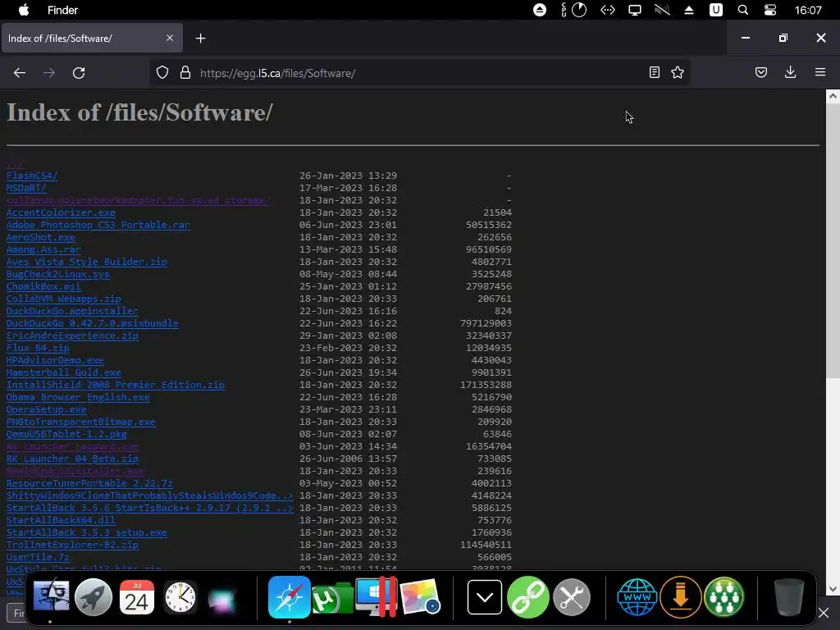
Task: Open Control Center in menu bar
Action: click(x=769, y=10)
